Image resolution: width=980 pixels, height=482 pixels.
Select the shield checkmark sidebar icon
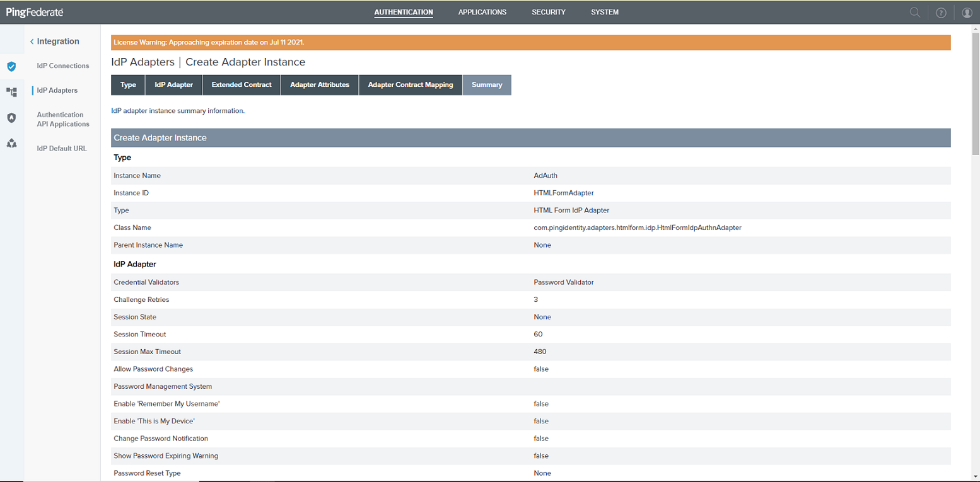(x=11, y=66)
